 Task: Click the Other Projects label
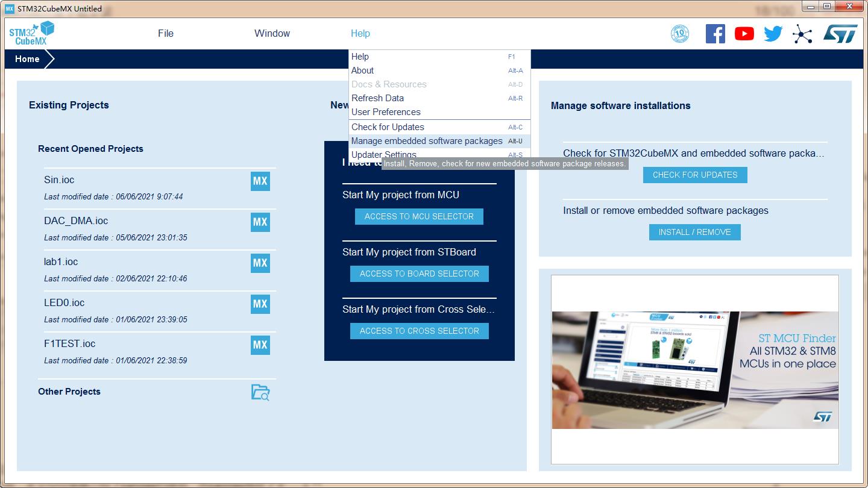click(69, 392)
